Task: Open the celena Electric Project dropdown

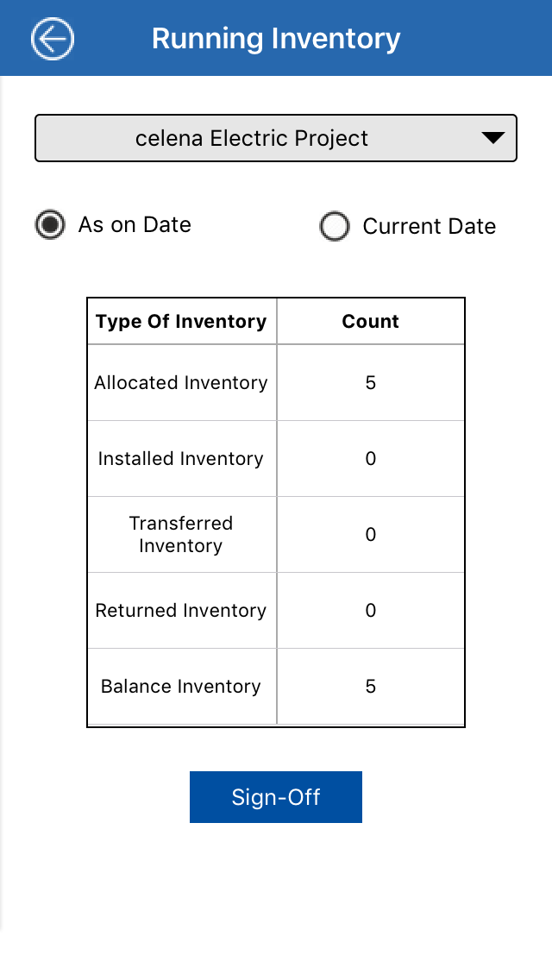Action: [252, 138]
